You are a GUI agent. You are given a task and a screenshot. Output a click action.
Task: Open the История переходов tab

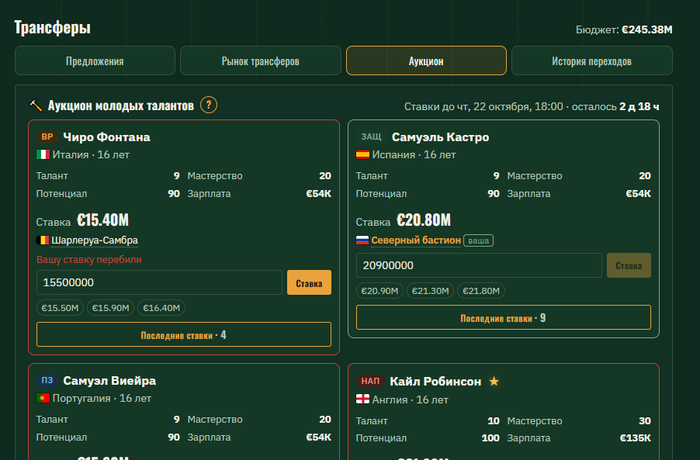click(592, 61)
